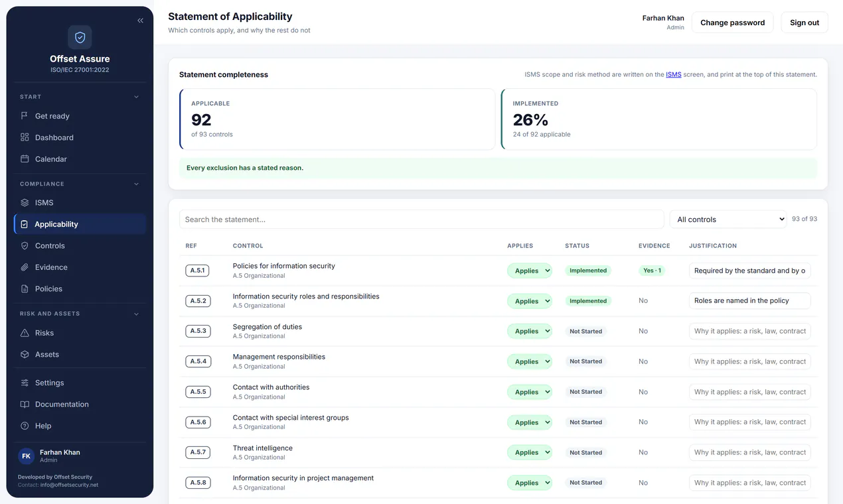Image resolution: width=843 pixels, height=504 pixels.
Task: Click the Get ready flag icon
Action: (25, 116)
